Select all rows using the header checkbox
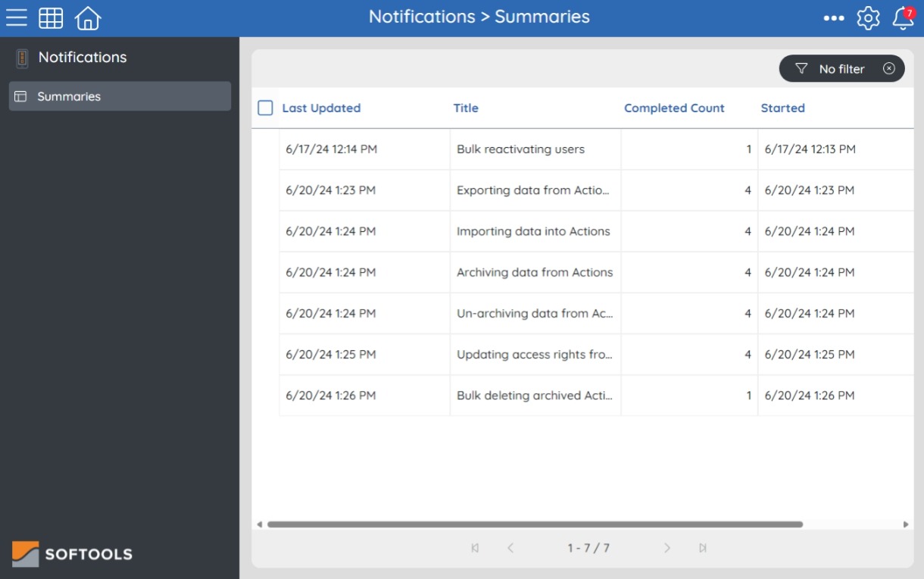 coord(265,108)
